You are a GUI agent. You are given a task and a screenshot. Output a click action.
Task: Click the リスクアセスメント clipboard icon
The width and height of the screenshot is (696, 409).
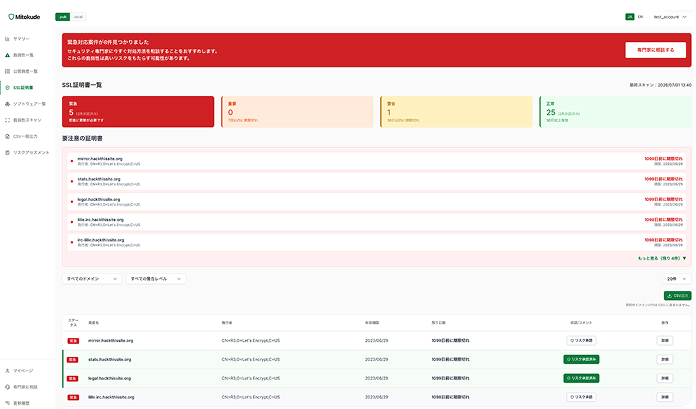7,152
